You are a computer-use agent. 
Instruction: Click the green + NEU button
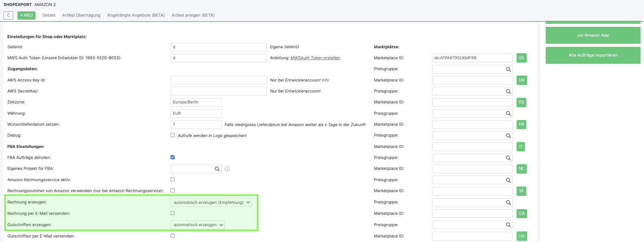[26, 15]
